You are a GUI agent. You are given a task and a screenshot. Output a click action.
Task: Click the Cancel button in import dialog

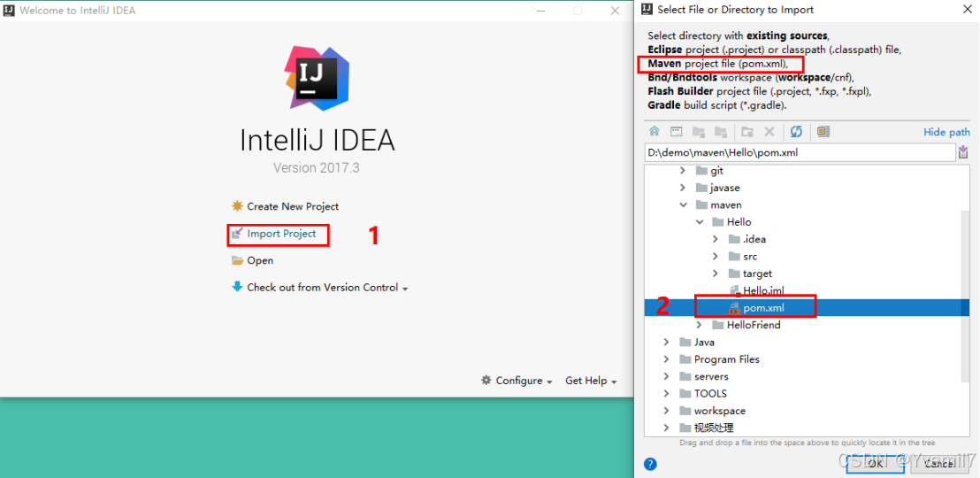point(938,464)
